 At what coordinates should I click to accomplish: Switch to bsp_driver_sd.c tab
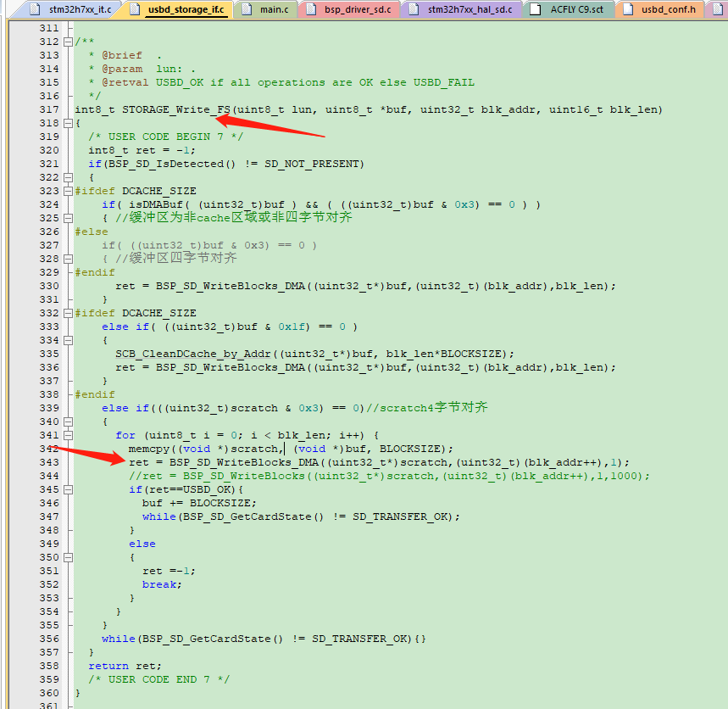point(351,9)
